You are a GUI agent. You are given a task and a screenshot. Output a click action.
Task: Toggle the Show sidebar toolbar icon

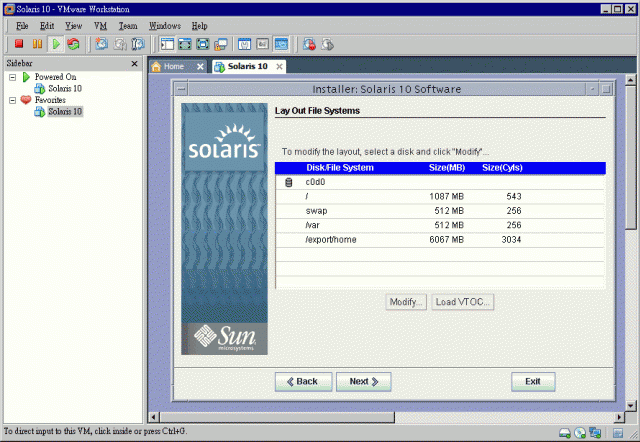[167, 44]
